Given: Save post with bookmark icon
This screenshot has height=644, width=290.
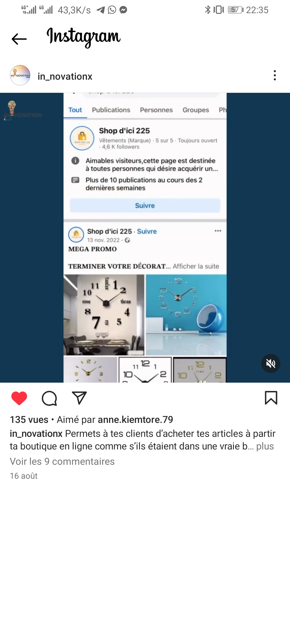Looking at the screenshot, I should point(271,398).
